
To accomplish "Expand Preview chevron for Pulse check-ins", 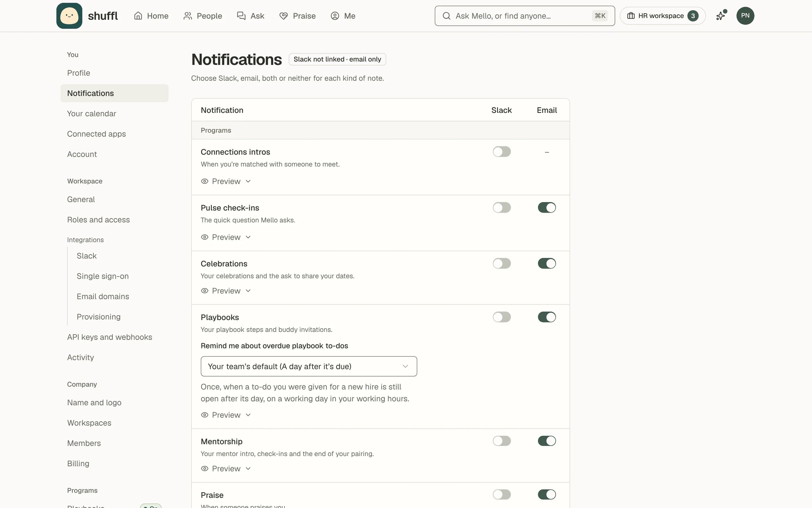I will coord(248,237).
